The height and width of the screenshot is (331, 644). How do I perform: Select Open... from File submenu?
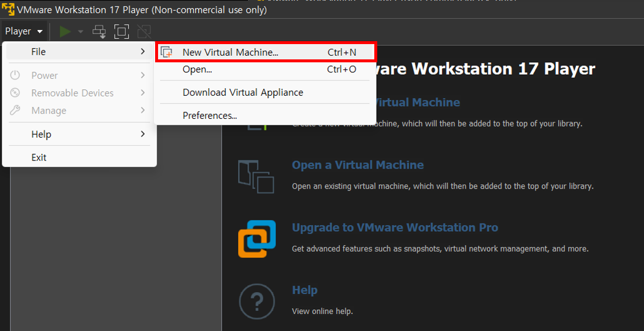point(266,69)
